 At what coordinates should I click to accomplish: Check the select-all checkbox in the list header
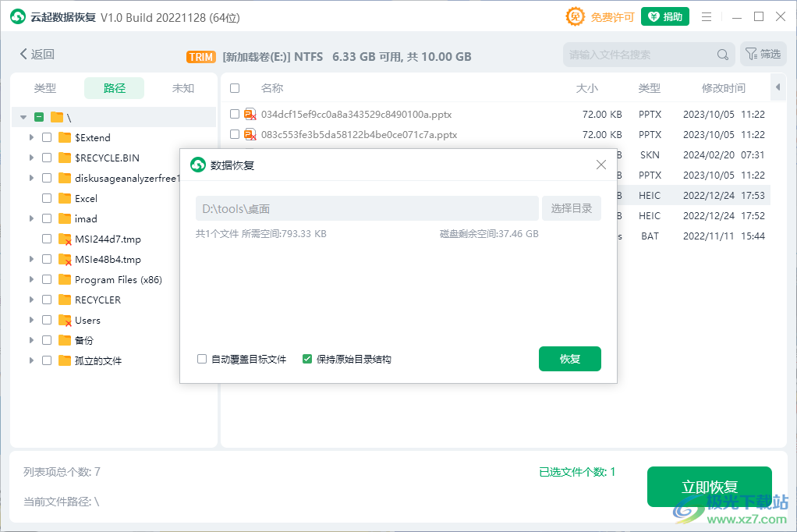[x=234, y=88]
